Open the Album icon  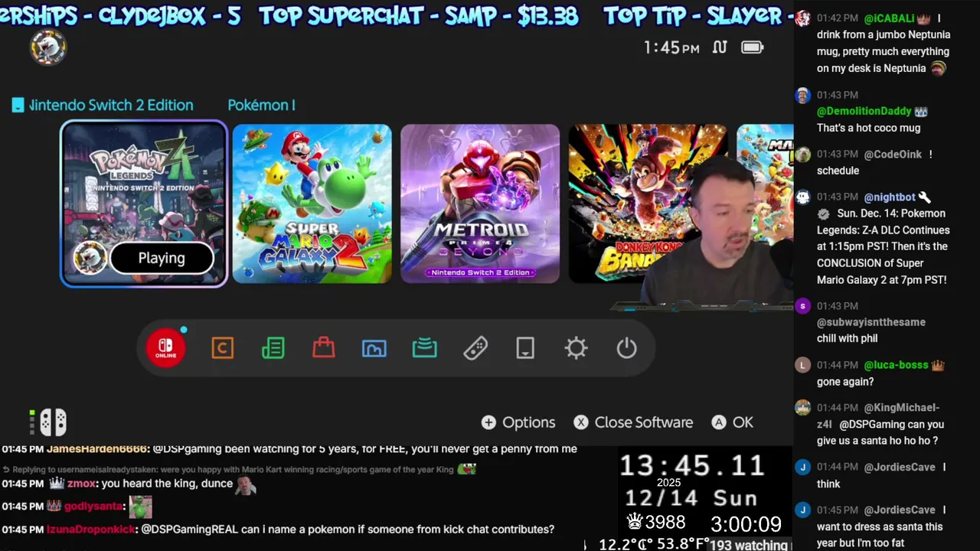tap(374, 348)
